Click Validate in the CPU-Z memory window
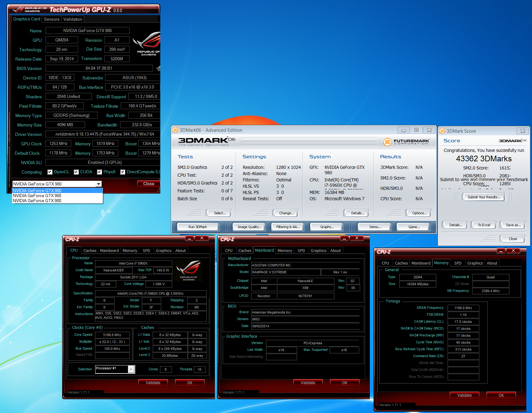The width and height of the screenshot is (532, 413). click(465, 395)
